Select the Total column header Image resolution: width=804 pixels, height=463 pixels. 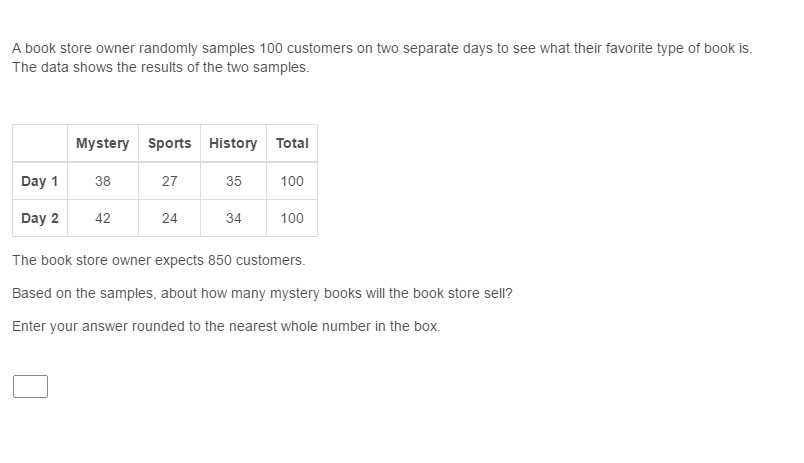click(x=292, y=143)
